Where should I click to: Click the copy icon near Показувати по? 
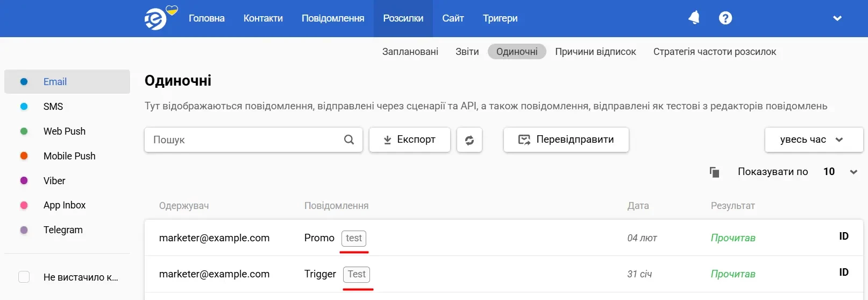tap(714, 172)
